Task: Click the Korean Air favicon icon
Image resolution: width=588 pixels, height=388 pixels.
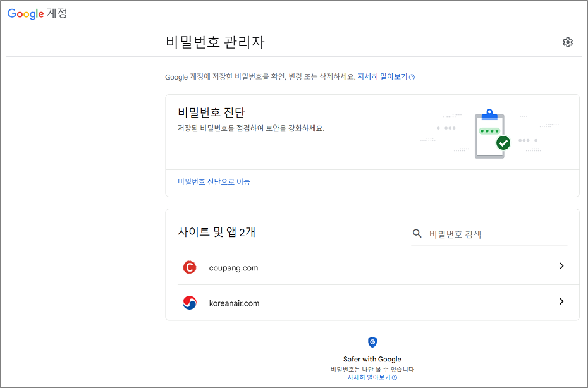Action: [x=190, y=303]
